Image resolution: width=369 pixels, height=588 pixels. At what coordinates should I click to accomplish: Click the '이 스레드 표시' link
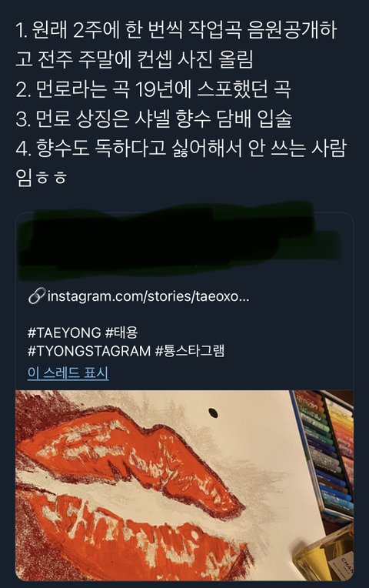point(68,373)
